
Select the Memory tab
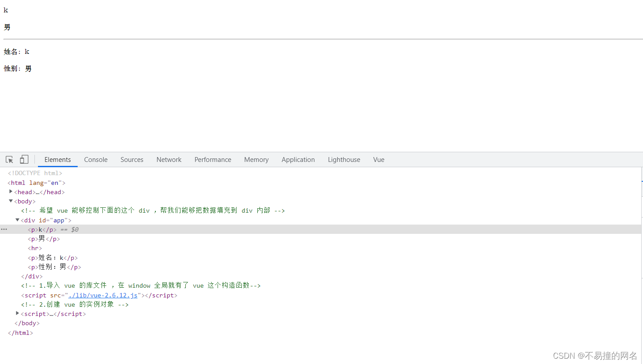click(256, 160)
